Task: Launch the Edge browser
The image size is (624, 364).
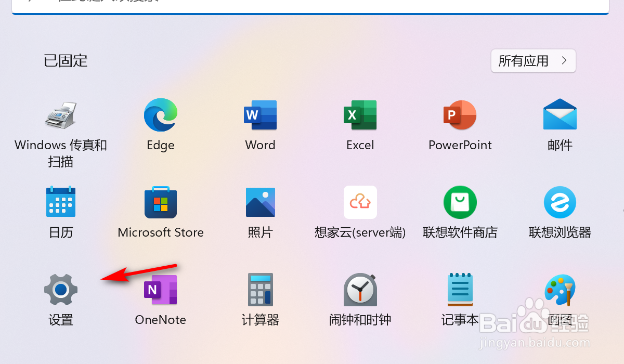Action: [161, 115]
